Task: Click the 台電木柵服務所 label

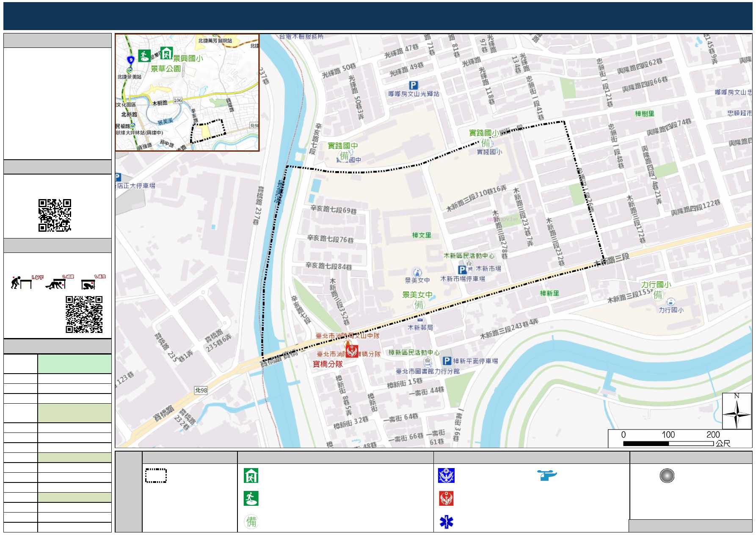Action: coord(301,36)
